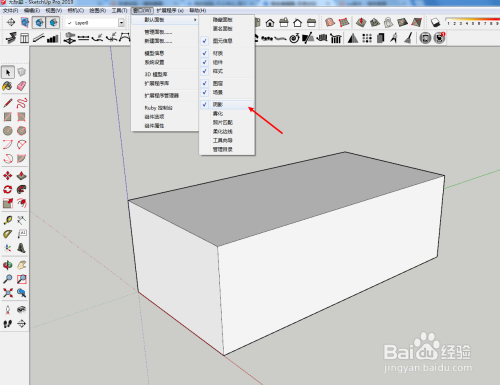Viewport: 500px width, 385px height.
Task: Uncheck the 阴影 (Shadows) panel item
Action: (227, 105)
